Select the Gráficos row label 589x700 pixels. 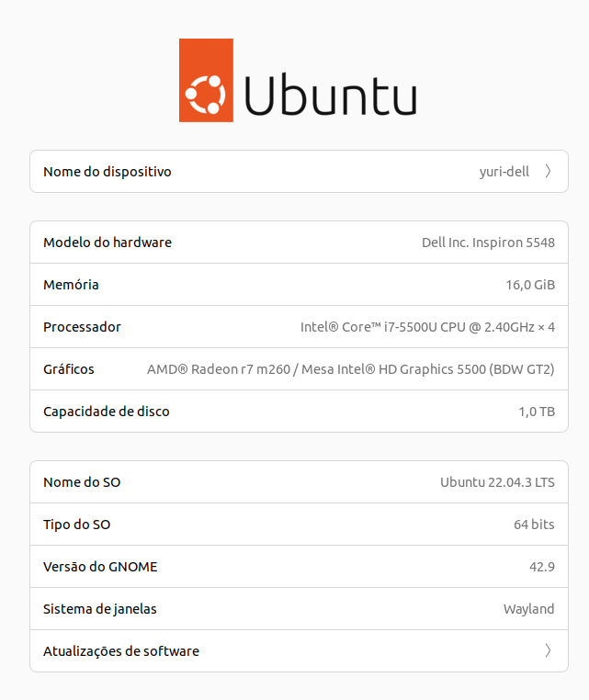pyautogui.click(x=69, y=369)
